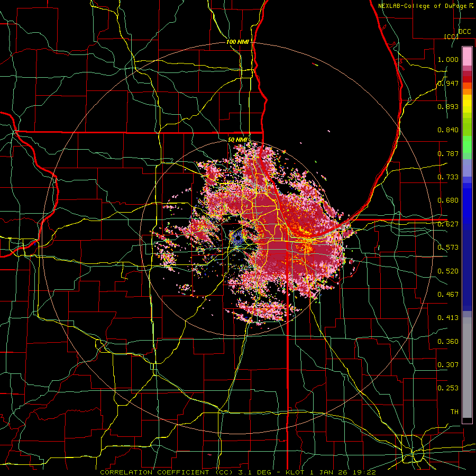Image resolution: width=476 pixels, height=476 pixels.
Task: Click the 0.680 legend value
Action: pos(448,200)
